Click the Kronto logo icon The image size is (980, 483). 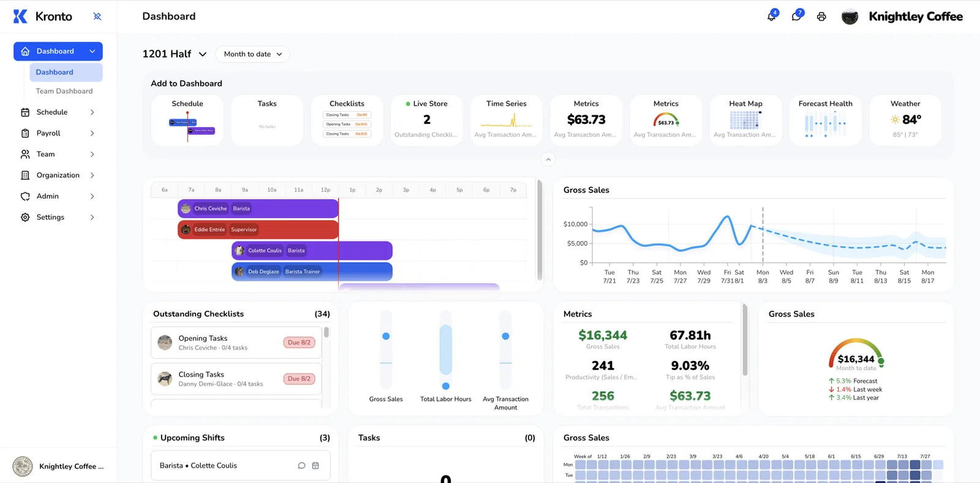click(x=20, y=17)
